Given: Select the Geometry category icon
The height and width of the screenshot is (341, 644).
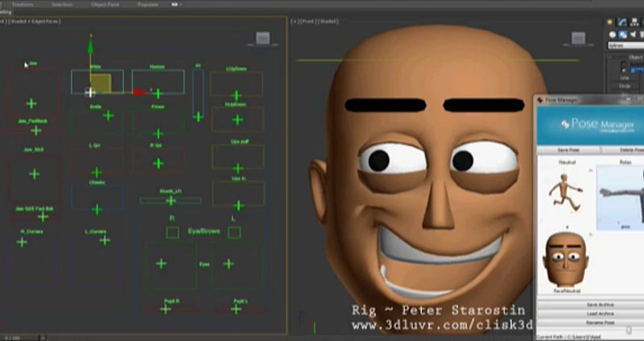Looking at the screenshot, I should click(x=613, y=35).
